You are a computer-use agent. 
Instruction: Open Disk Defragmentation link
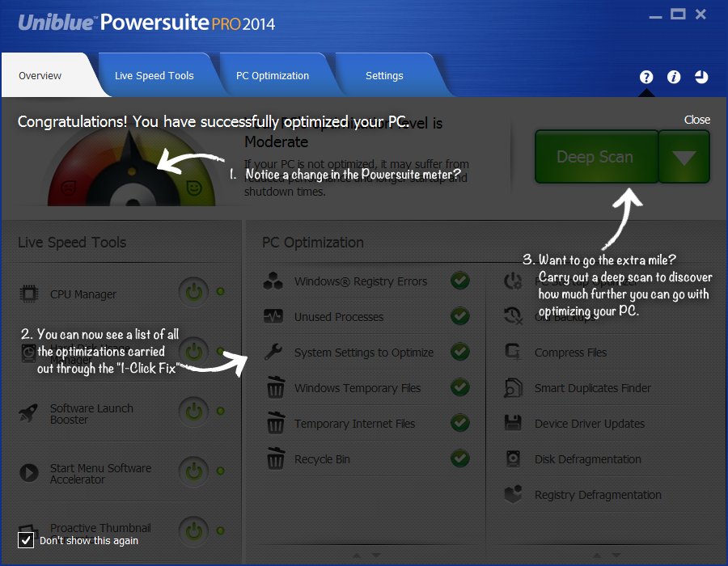point(588,459)
